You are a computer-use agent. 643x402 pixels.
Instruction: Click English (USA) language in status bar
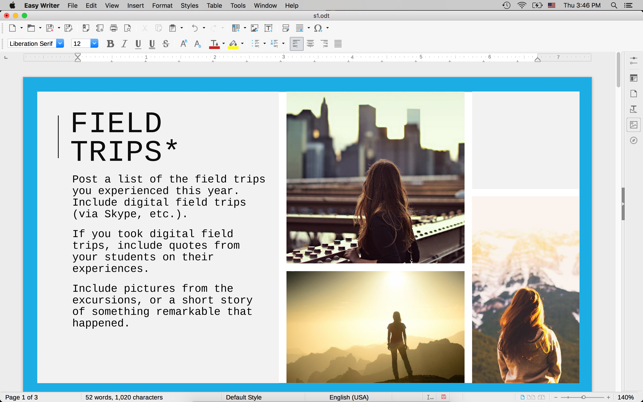[x=348, y=397]
